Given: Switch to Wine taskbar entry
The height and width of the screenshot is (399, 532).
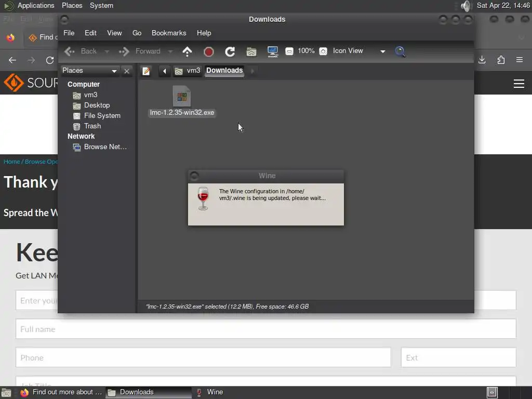Looking at the screenshot, I should pyautogui.click(x=210, y=392).
